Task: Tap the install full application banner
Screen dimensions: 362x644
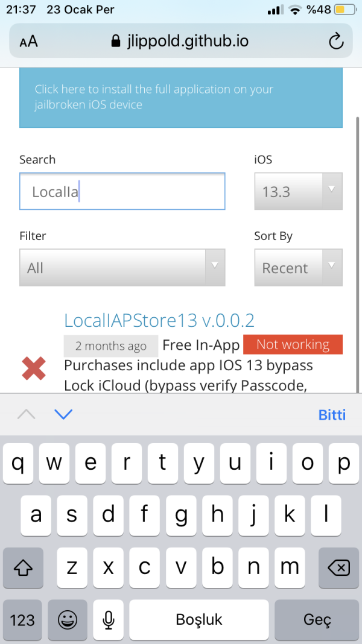Action: coord(180,97)
